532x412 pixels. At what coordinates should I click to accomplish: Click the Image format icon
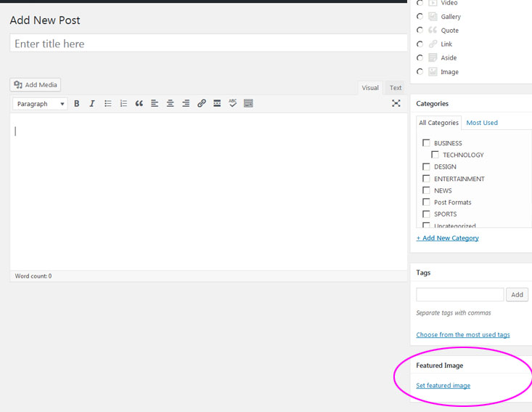point(433,72)
